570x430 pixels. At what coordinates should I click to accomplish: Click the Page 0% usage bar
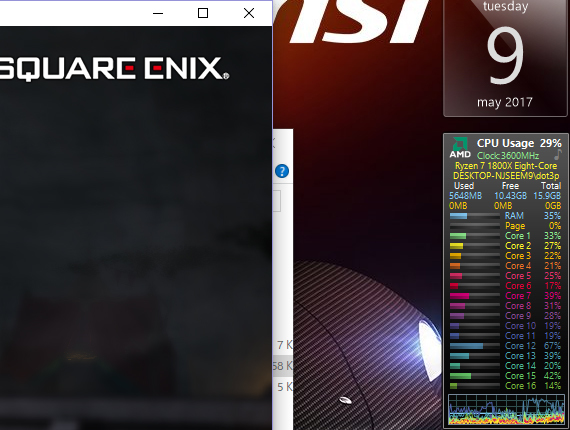pyautogui.click(x=475, y=226)
